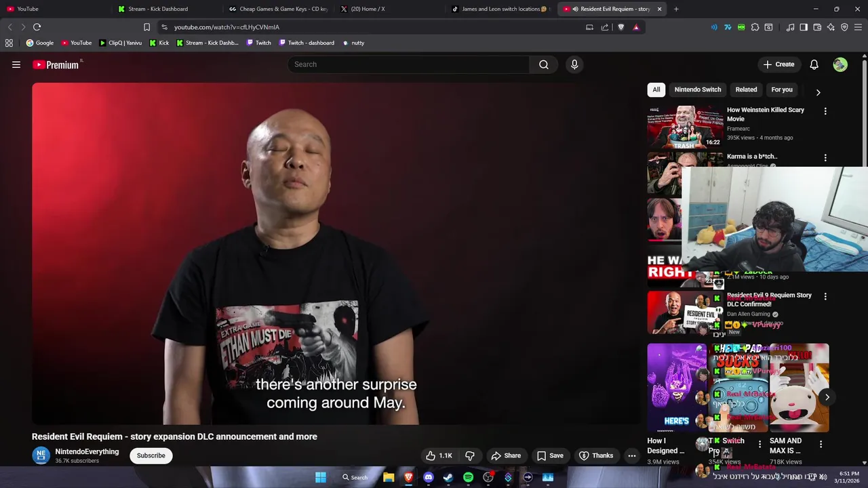This screenshot has height=488, width=868.
Task: Click the NintendoEverything channel avatar
Action: point(41,455)
